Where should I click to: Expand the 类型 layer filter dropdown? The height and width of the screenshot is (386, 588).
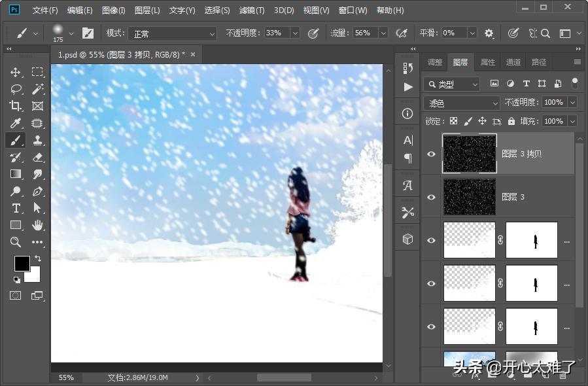(x=450, y=84)
